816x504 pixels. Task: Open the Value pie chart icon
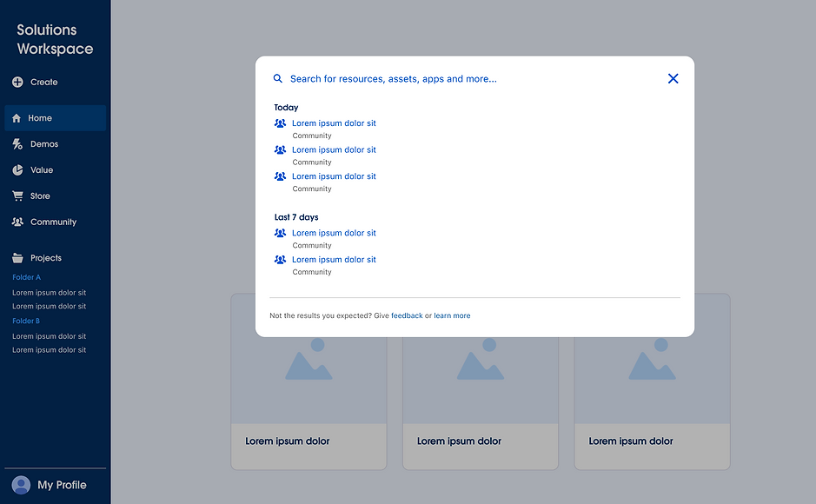click(17, 170)
